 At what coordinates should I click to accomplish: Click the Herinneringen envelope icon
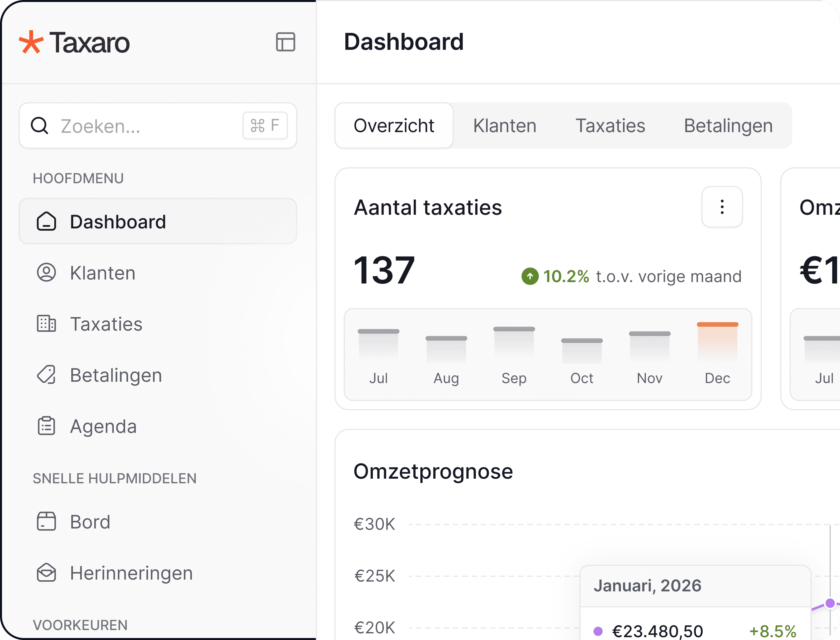tap(46, 573)
